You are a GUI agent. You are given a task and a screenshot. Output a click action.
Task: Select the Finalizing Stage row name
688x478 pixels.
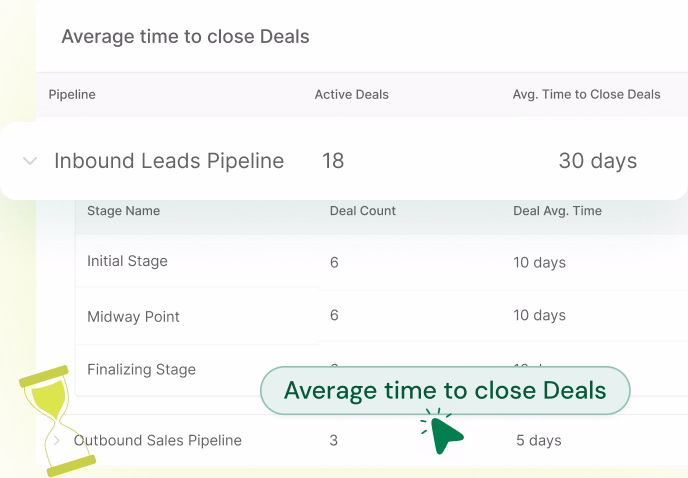(141, 370)
